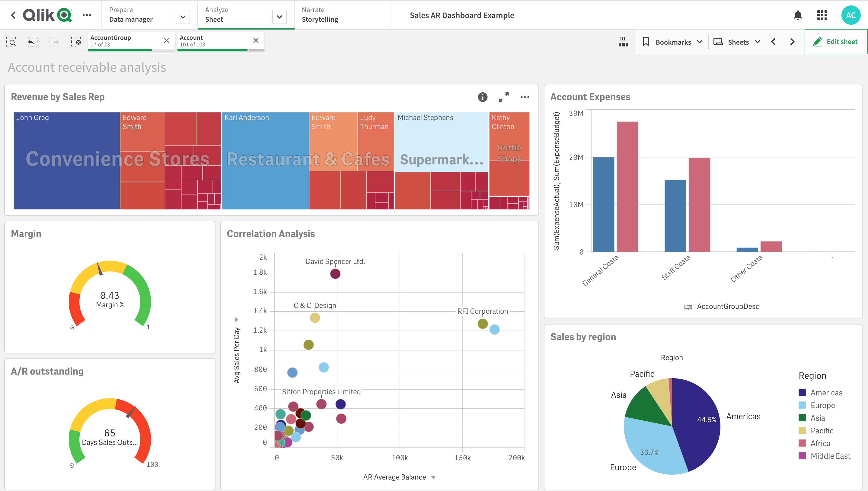Viewport: 868px width, 491px height.
Task: Click AR Average Balance axis dropdown
Action: click(x=435, y=477)
